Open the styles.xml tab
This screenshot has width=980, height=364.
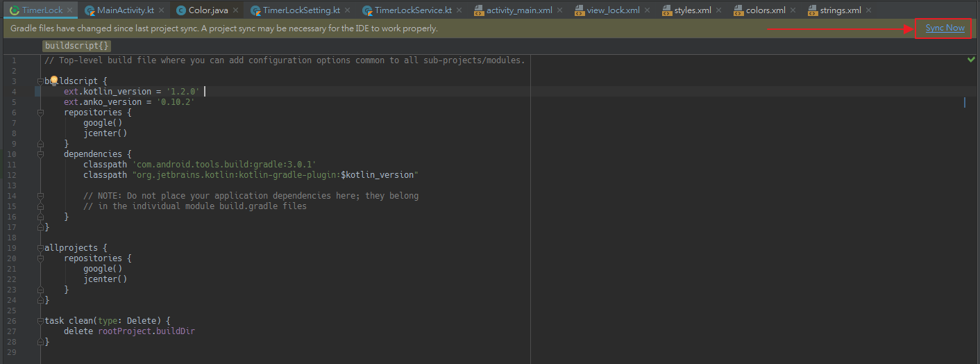pos(692,10)
